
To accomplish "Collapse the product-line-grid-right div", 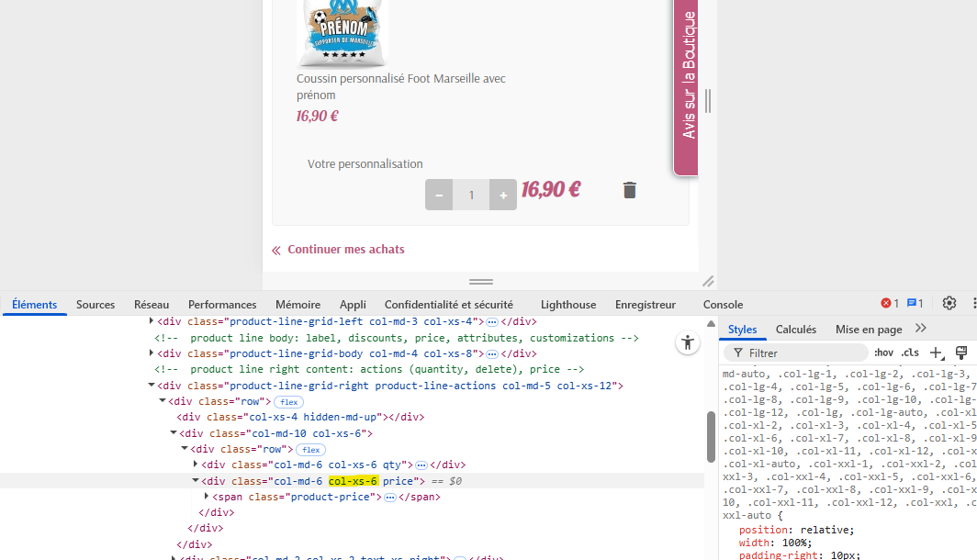I will [x=152, y=385].
